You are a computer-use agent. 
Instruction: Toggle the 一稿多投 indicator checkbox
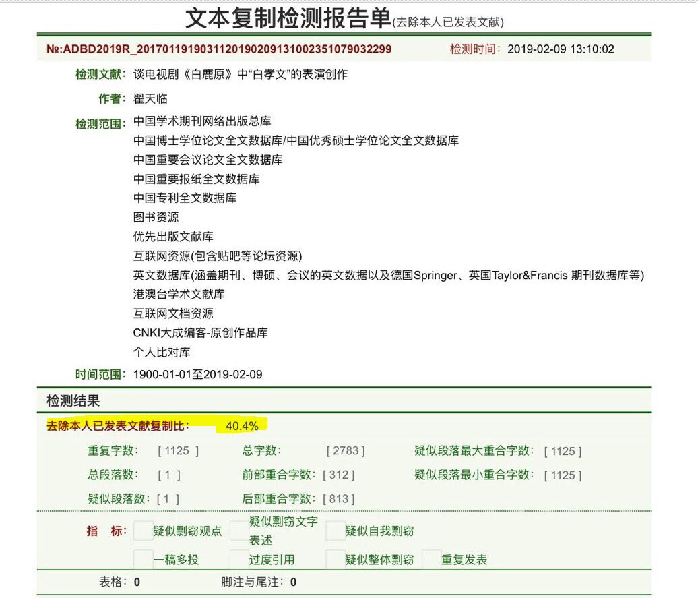tap(144, 560)
